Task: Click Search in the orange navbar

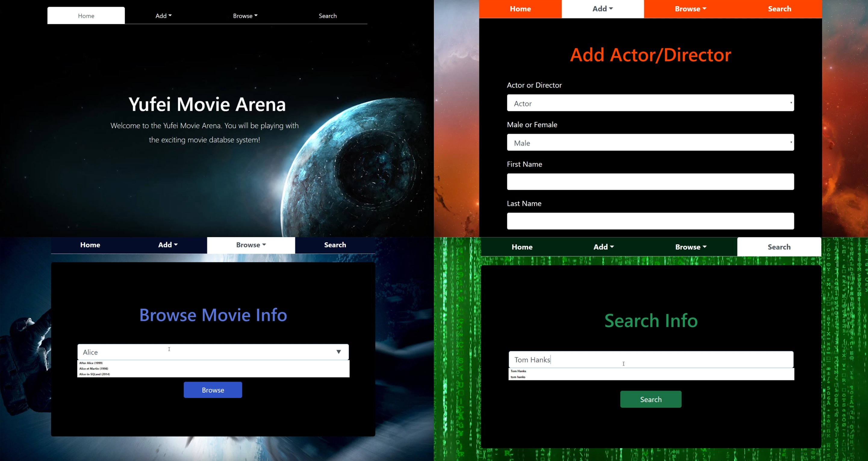Action: click(779, 9)
